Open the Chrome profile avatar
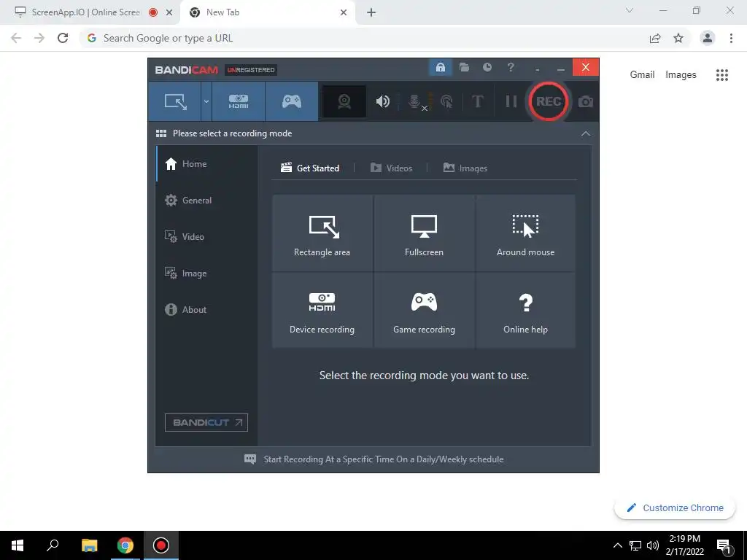747x560 pixels. (x=708, y=38)
